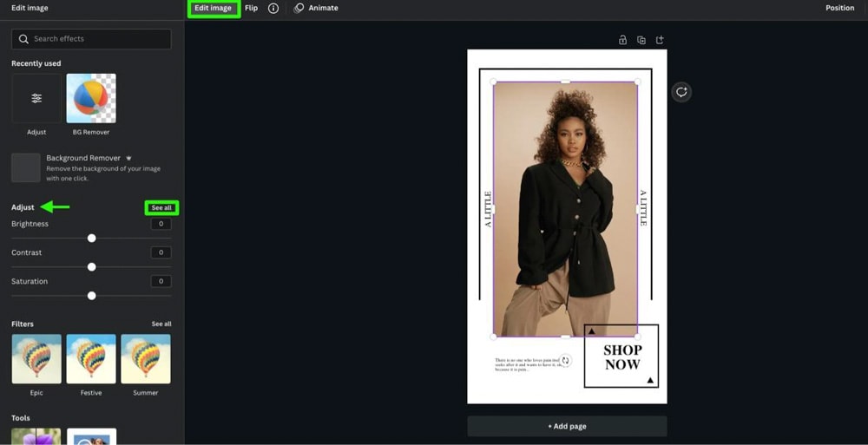Click the rotate handle below the photo
This screenshot has width=868, height=445.
[565, 360]
